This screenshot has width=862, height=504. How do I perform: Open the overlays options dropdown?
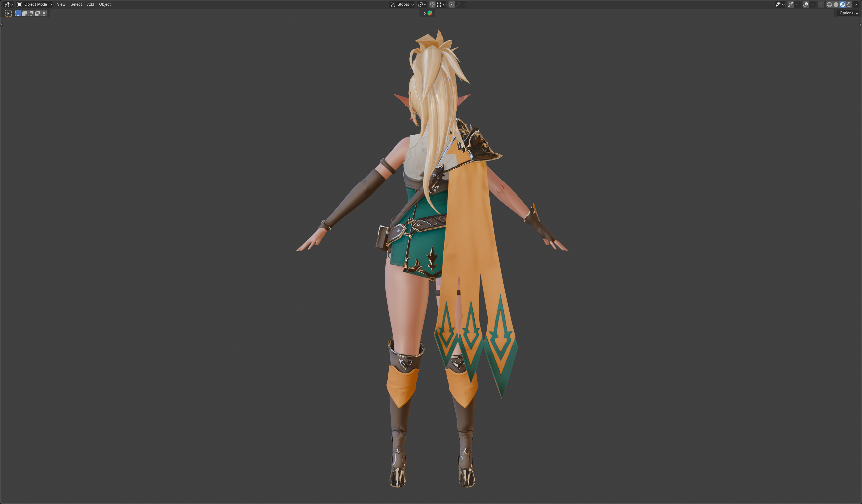pyautogui.click(x=813, y=4)
